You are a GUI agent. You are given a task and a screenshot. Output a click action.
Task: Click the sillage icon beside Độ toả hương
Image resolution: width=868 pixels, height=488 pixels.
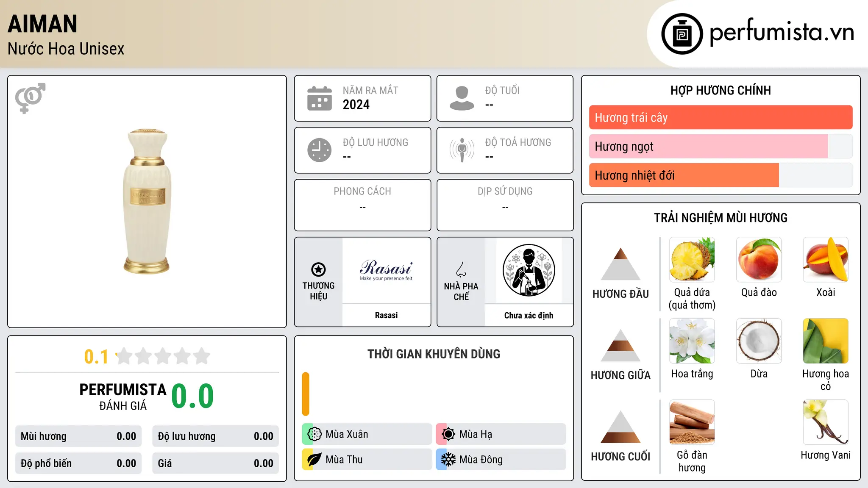(x=462, y=150)
